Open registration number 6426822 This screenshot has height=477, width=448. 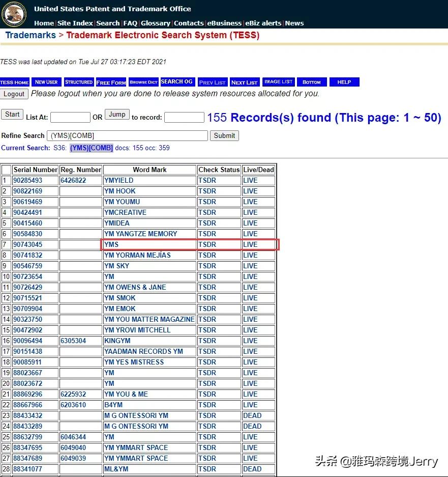pos(73,180)
